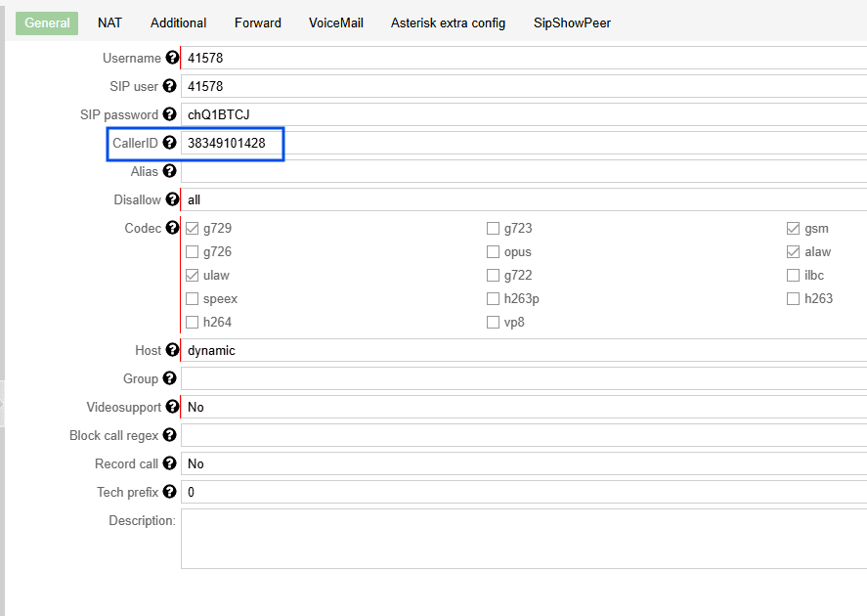Open the SipShowPeer tab
This screenshot has height=616, width=867.
tap(572, 22)
